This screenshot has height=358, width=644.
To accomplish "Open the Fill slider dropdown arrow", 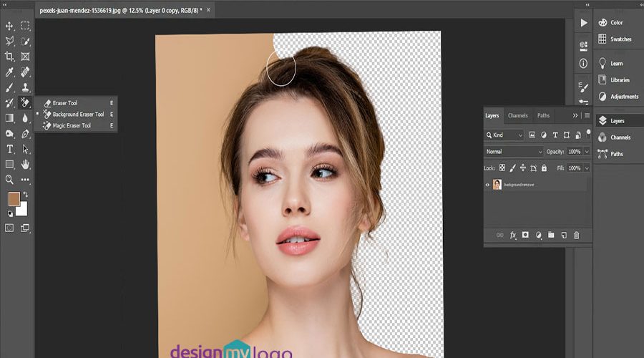I will click(x=587, y=168).
